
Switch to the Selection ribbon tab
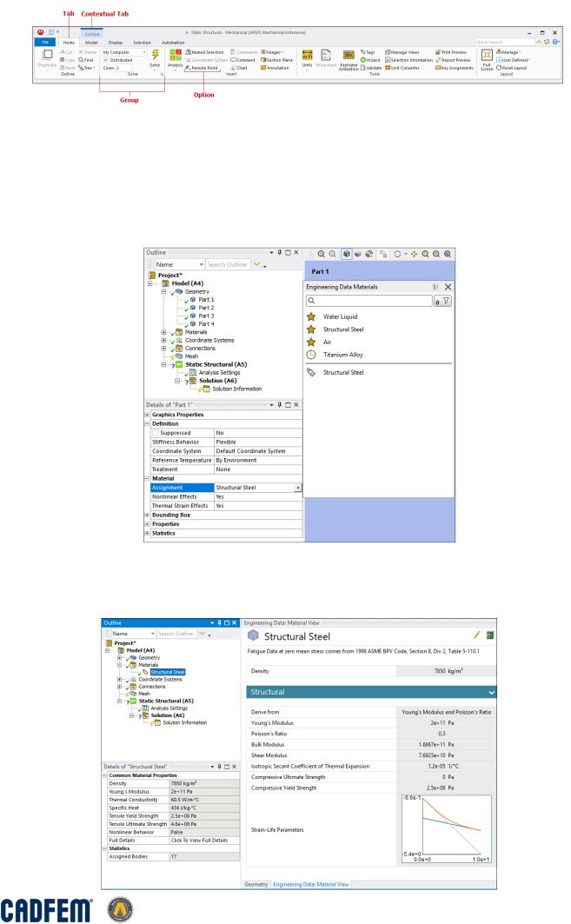point(142,43)
